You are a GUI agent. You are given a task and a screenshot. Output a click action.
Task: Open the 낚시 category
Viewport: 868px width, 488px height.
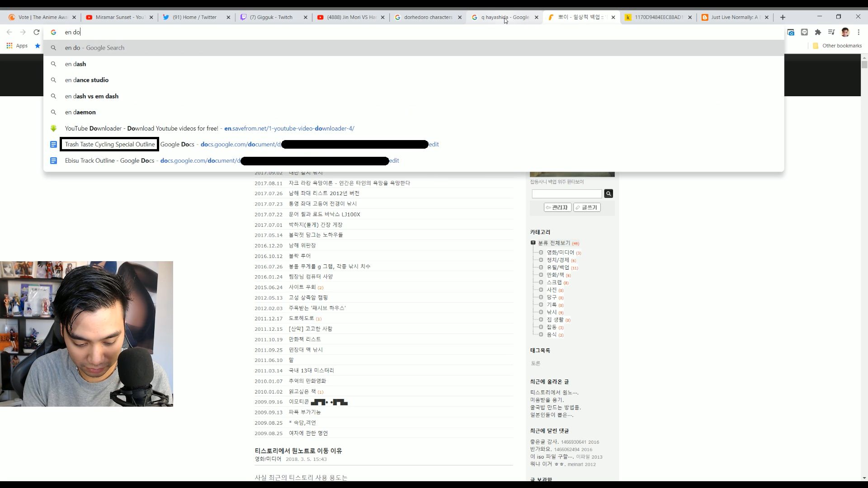pos(552,312)
